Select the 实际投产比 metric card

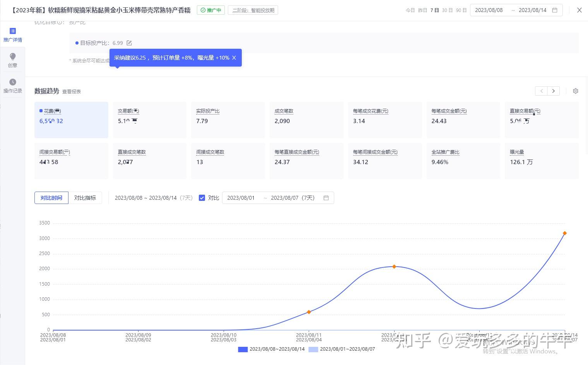228,120
